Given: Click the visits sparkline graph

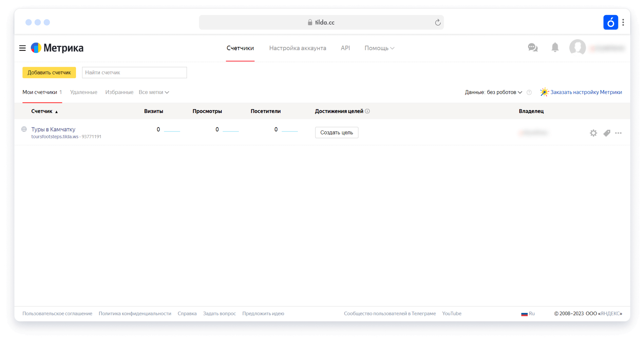Looking at the screenshot, I should click(x=172, y=131).
